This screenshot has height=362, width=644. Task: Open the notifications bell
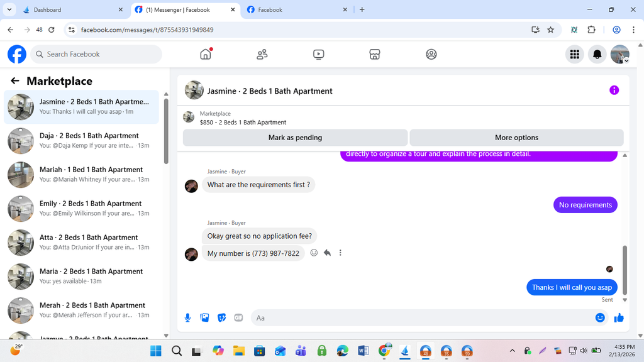click(597, 54)
